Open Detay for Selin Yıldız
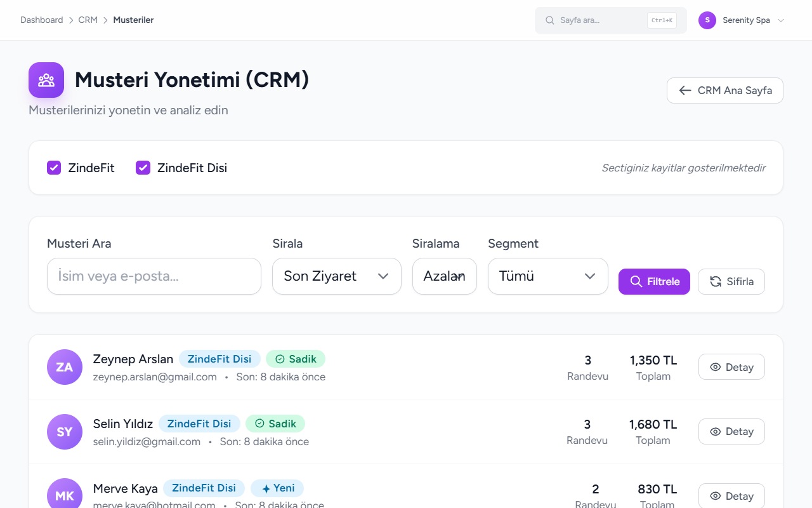This screenshot has height=508, width=812. pos(731,432)
